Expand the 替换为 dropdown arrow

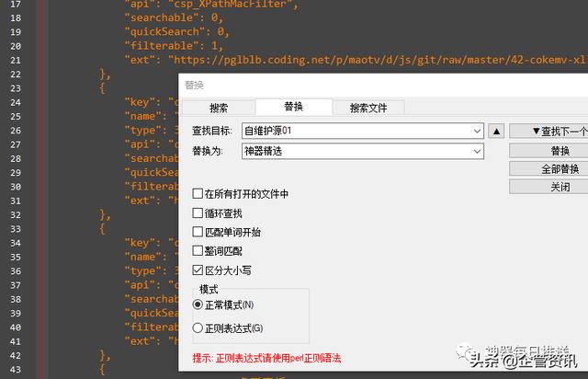tap(476, 150)
